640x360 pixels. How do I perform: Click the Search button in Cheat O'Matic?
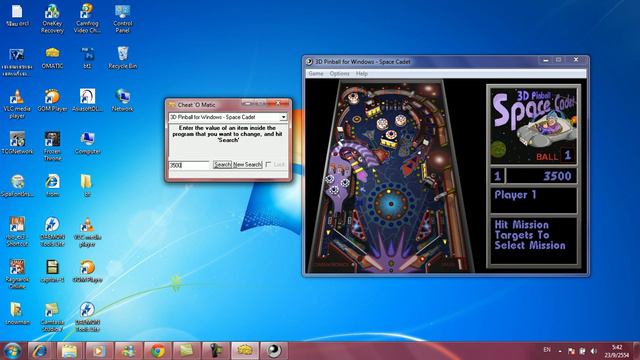coord(222,164)
